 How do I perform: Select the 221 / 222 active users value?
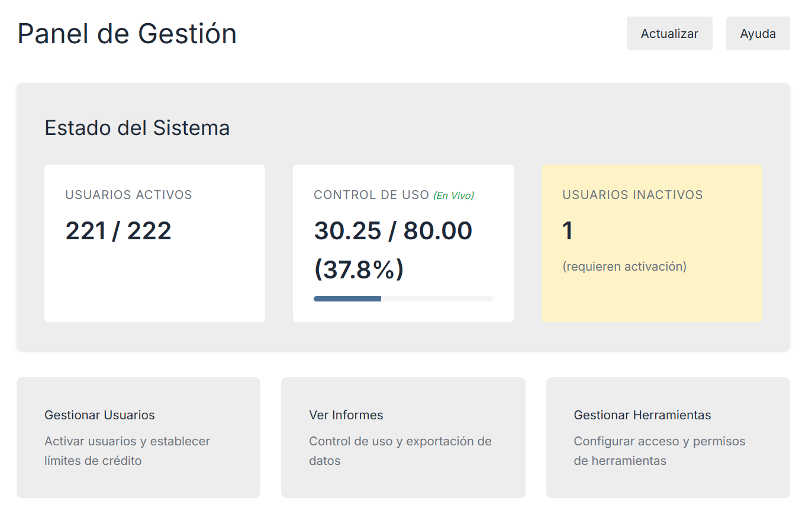point(118,231)
